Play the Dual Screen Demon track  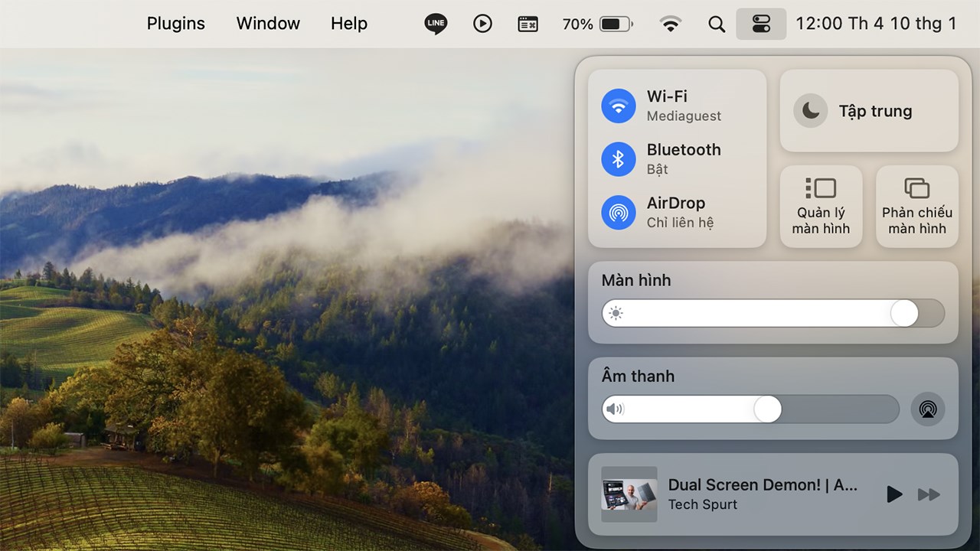pos(893,494)
